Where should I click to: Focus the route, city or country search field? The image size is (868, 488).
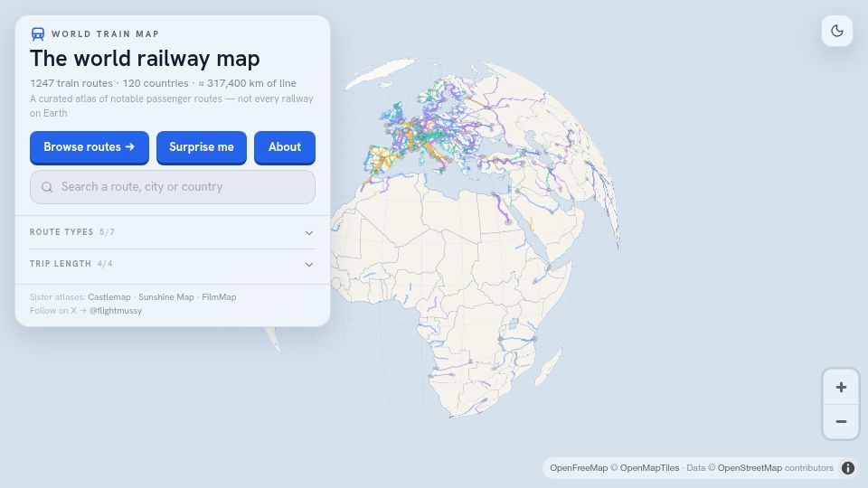(x=172, y=187)
